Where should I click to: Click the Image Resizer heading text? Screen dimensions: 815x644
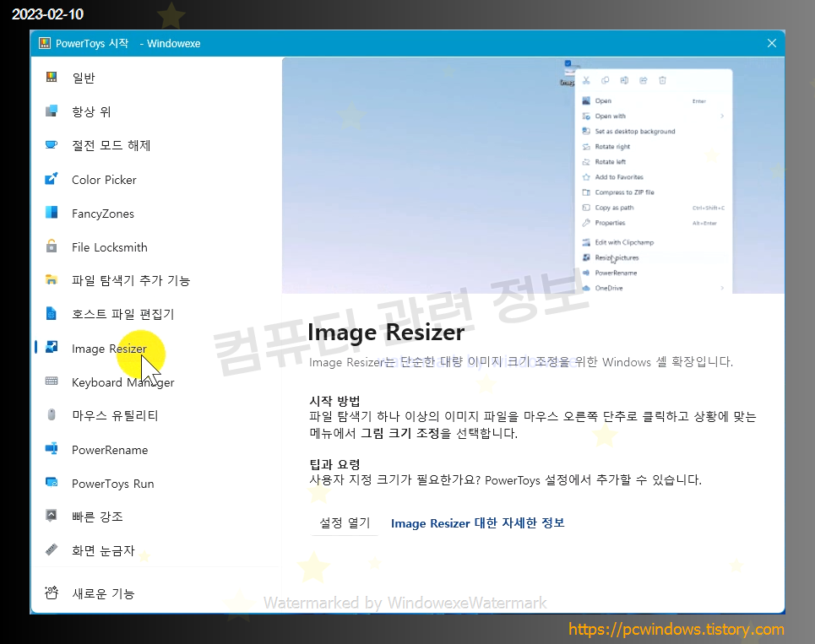(x=386, y=333)
